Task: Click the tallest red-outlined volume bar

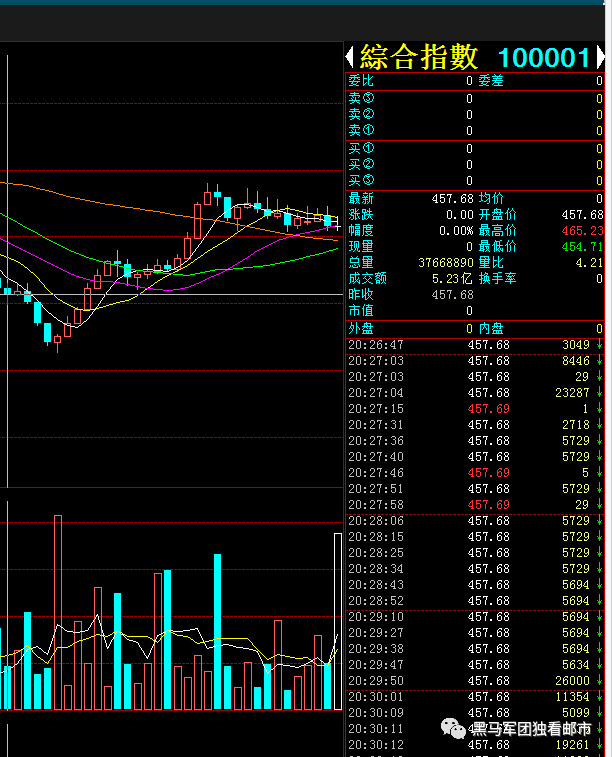Action: [x=58, y=612]
